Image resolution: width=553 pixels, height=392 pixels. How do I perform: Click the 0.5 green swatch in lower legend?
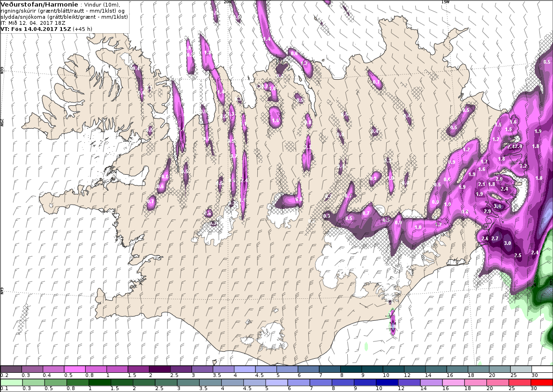[56, 383]
